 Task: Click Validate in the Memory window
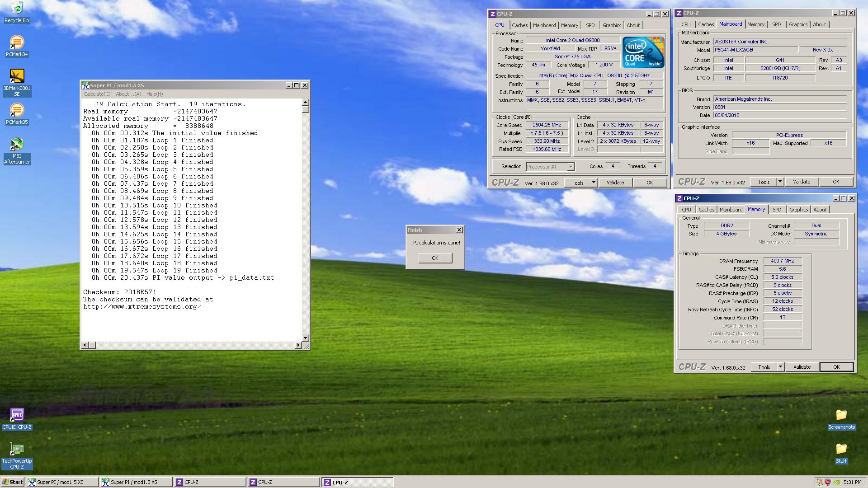pos(802,367)
